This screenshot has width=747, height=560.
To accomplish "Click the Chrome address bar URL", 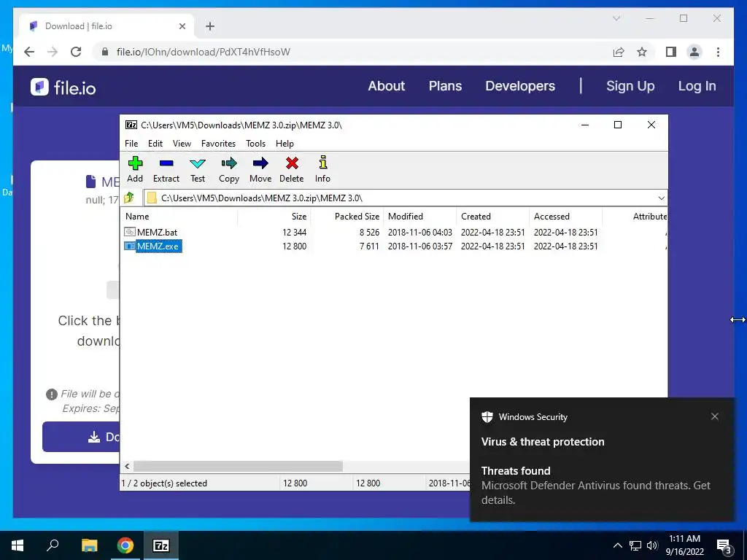I will pyautogui.click(x=204, y=52).
